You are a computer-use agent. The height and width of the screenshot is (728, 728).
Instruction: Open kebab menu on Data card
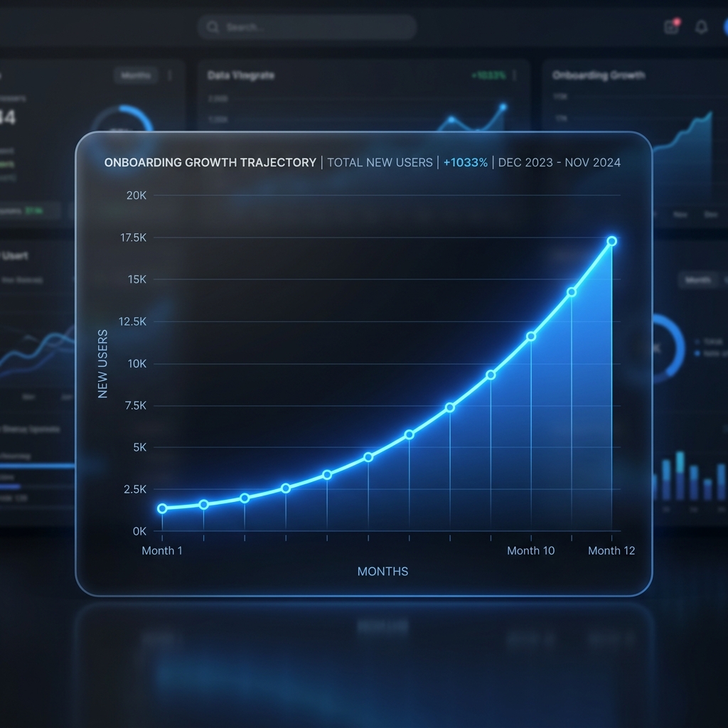coord(515,75)
